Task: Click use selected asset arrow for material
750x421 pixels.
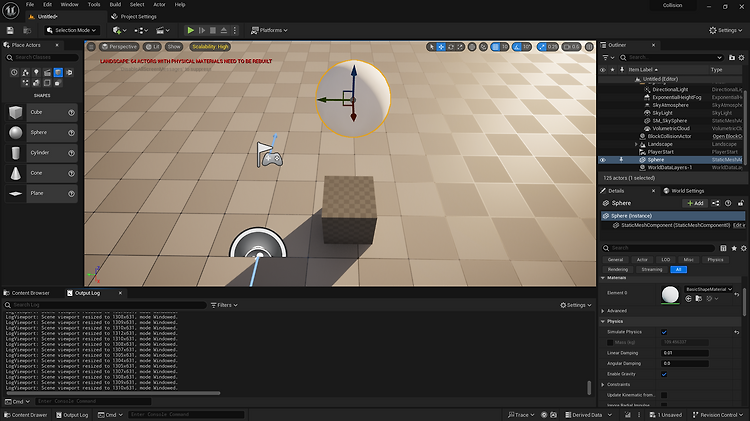Action: pos(688,299)
